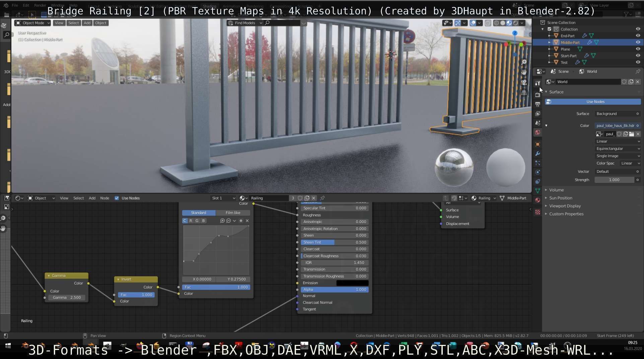Switch perspective/orthographic with the grid gizmo

[524, 92]
